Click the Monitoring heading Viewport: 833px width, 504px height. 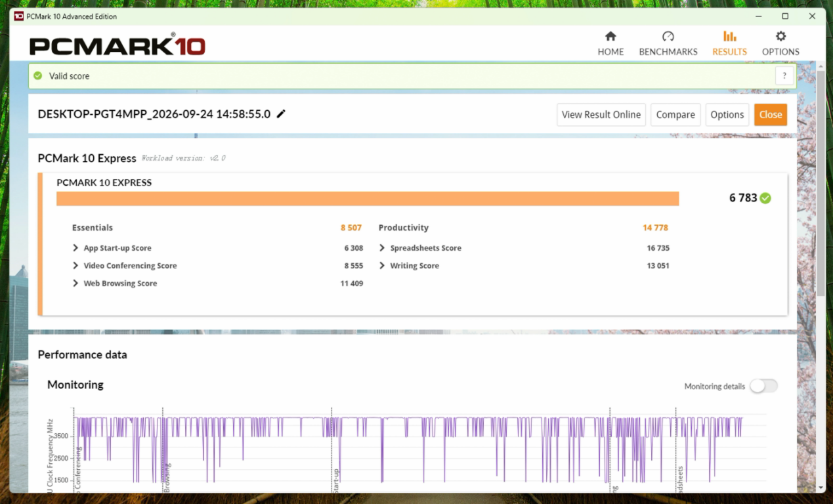75,385
